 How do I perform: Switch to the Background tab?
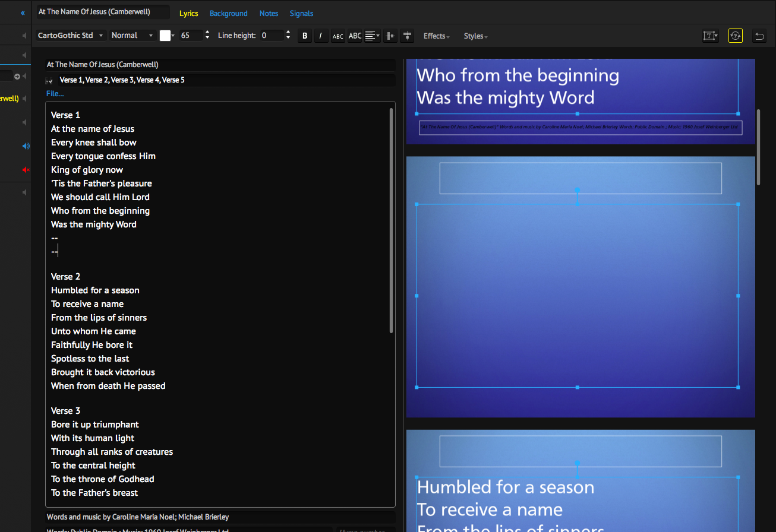[228, 13]
